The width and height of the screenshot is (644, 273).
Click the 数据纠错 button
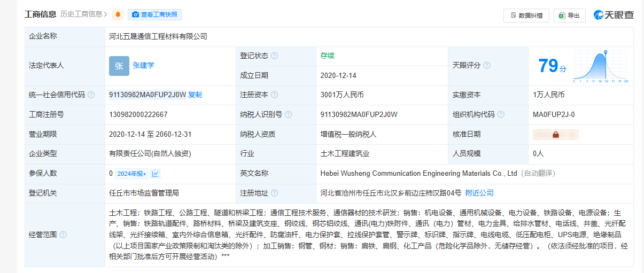pyautogui.click(x=526, y=15)
